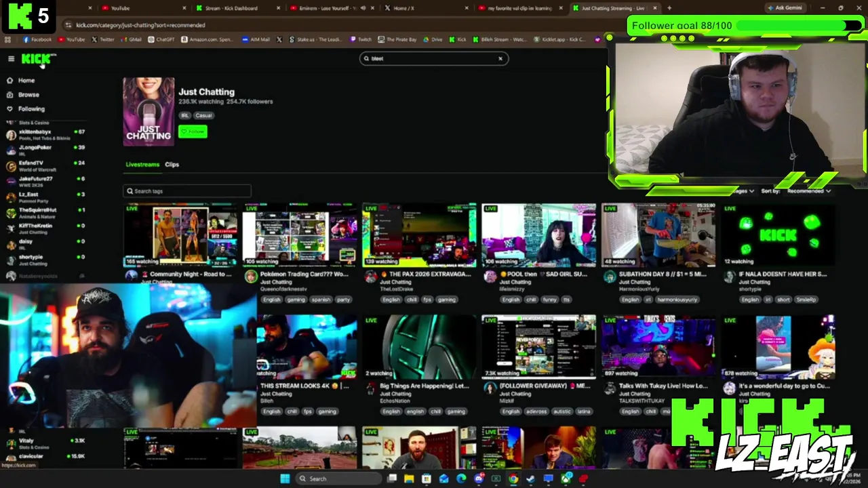Open FOLLOWER GIVEAWAY stream thumbnail
The width and height of the screenshot is (868, 488).
pos(538,346)
